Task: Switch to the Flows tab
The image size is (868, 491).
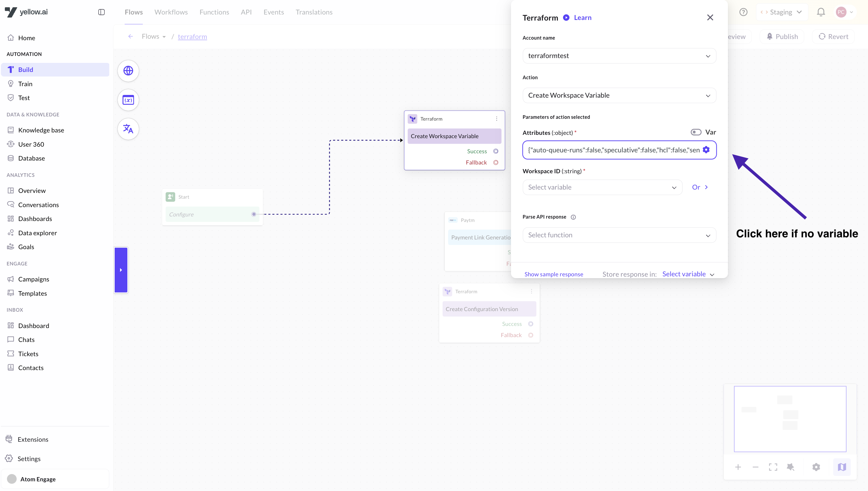Action: 134,12
